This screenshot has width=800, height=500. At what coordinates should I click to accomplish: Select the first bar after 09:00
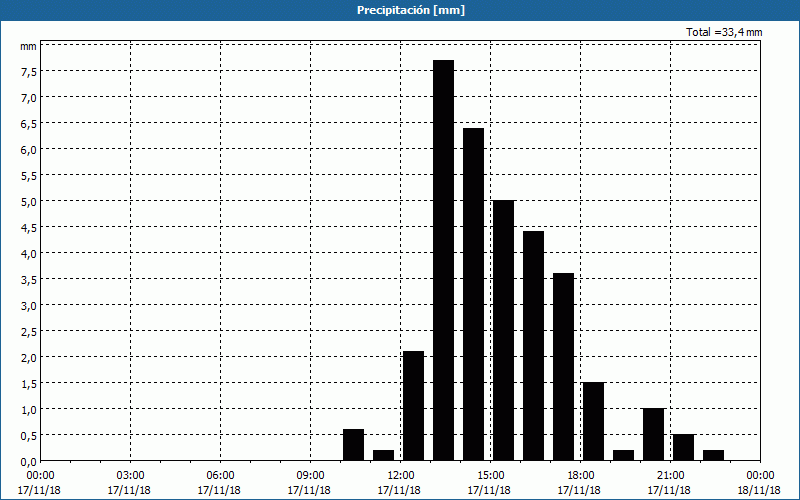pos(353,444)
